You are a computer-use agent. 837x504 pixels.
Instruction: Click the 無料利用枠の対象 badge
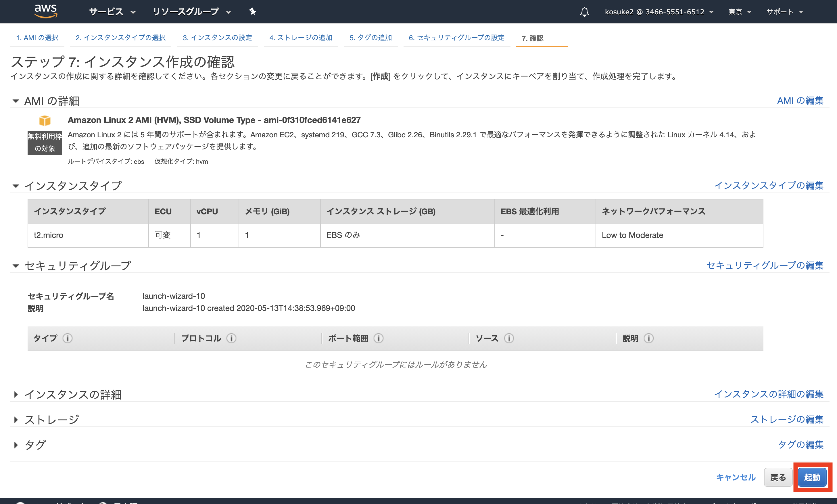click(x=45, y=143)
